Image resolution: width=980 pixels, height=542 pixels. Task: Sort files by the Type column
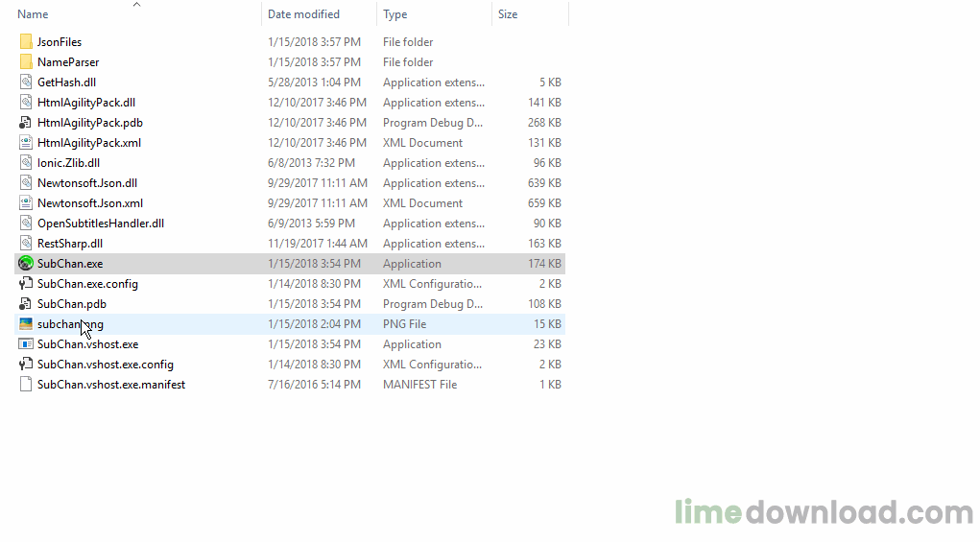pyautogui.click(x=395, y=14)
